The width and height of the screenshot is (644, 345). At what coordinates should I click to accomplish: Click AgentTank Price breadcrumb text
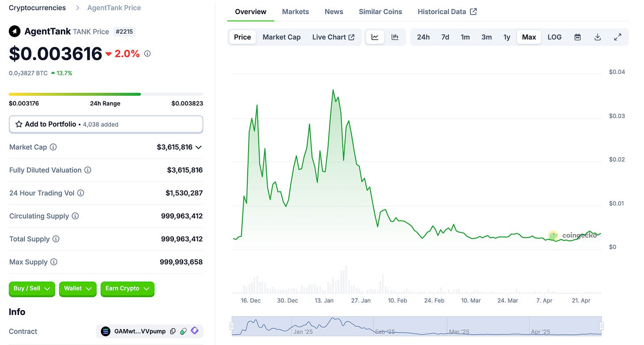(114, 8)
